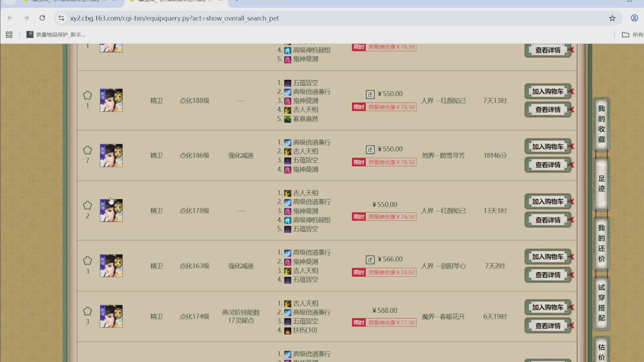Viewport: 644px width, 362px height.
Task: Click 扶伤(10) skill icon
Action: click(x=287, y=330)
